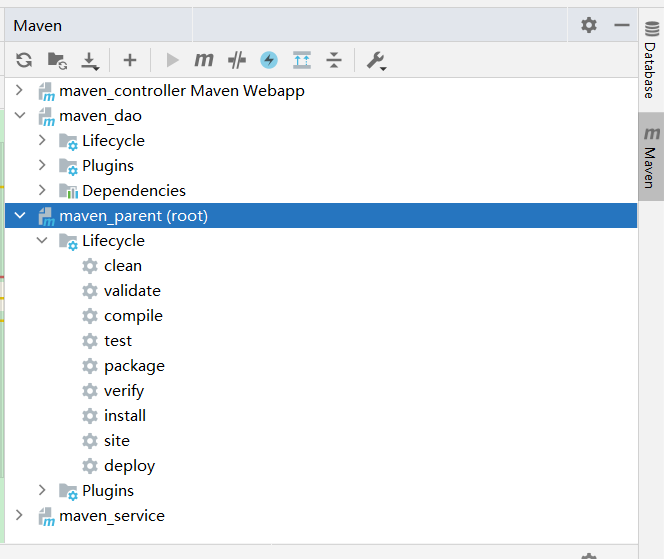This screenshot has width=664, height=559.
Task: Expand Plugins under maven_dao
Action: (x=42, y=165)
